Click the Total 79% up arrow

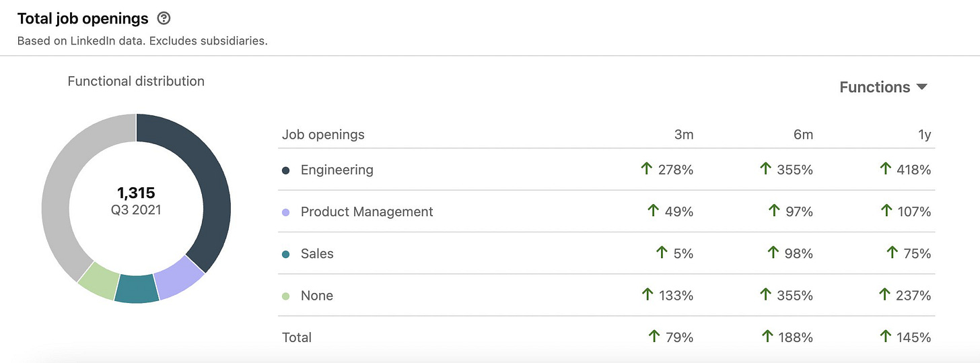[x=654, y=336]
